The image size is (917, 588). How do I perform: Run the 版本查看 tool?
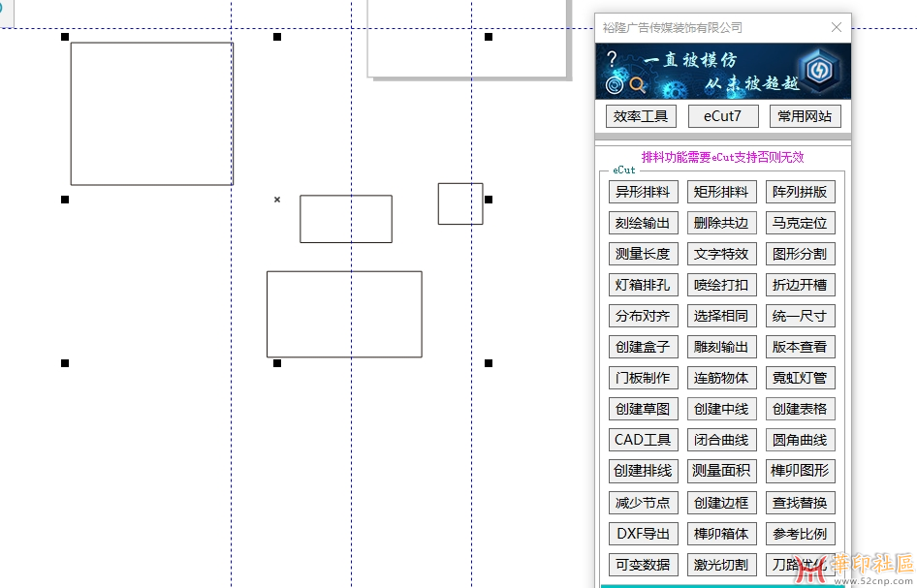point(800,347)
